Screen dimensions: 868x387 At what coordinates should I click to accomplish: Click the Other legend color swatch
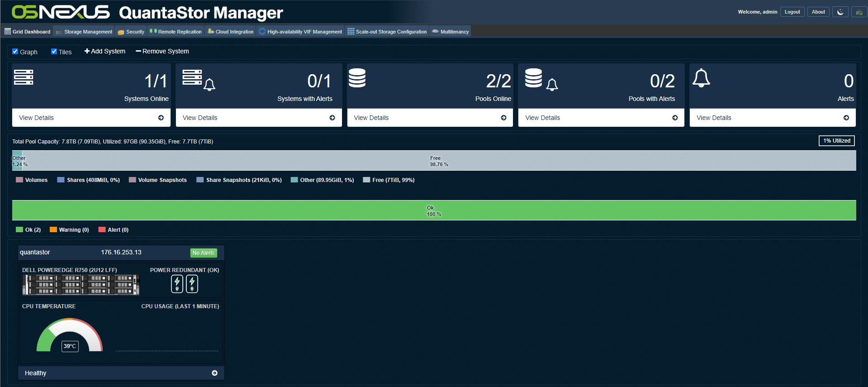coord(294,180)
